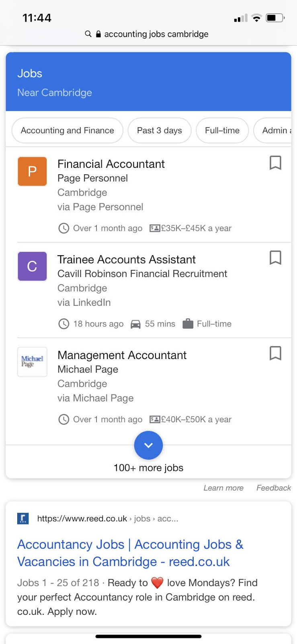Tap the battery status icon

(275, 18)
